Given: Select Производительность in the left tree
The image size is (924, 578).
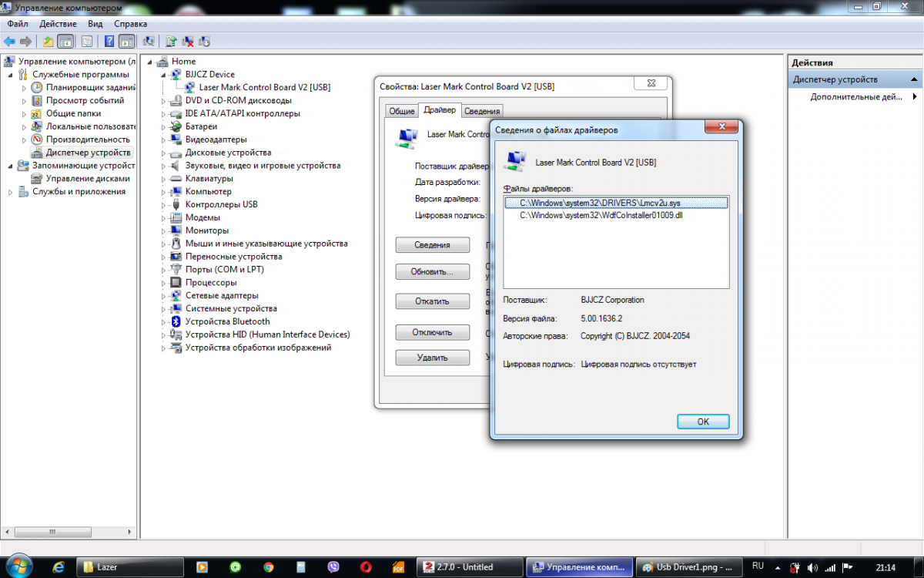Looking at the screenshot, I should tap(87, 139).
